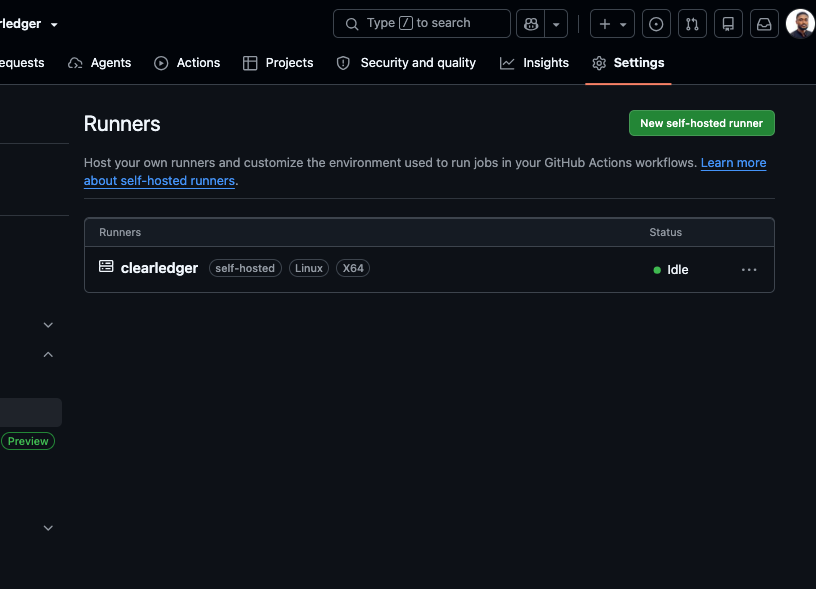Open the Pull requests icon in header
816x589 pixels.
click(692, 24)
